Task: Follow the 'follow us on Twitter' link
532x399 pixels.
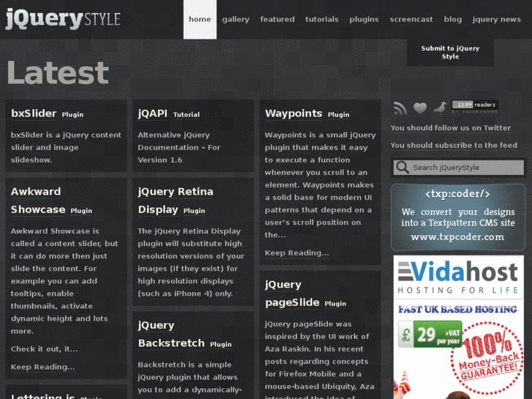Action: (450, 128)
